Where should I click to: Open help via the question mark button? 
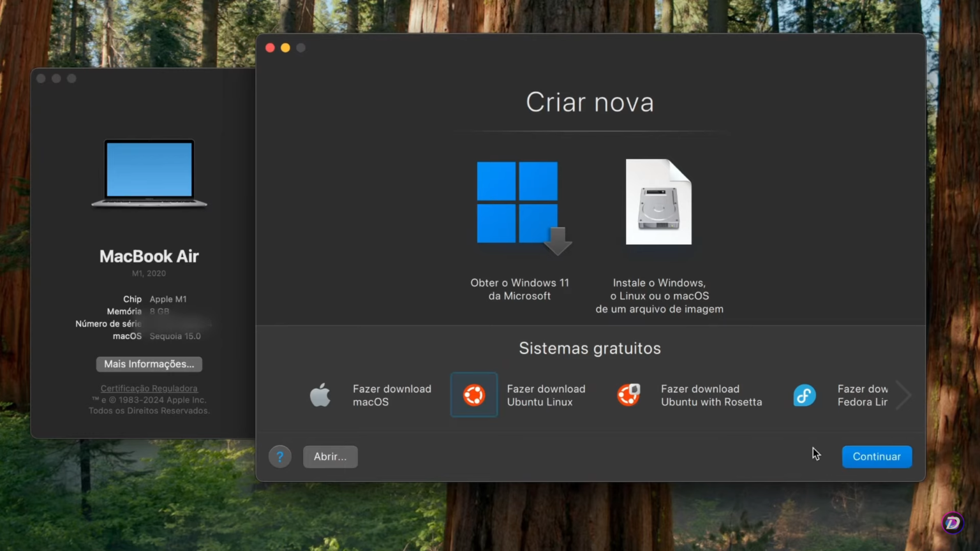point(279,457)
